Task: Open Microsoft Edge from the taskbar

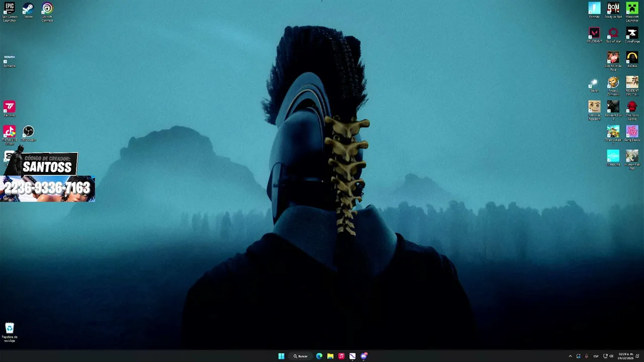Action: (319, 356)
